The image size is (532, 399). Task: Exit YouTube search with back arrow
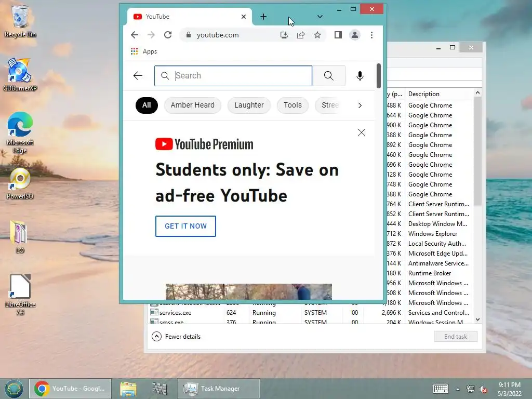click(138, 76)
